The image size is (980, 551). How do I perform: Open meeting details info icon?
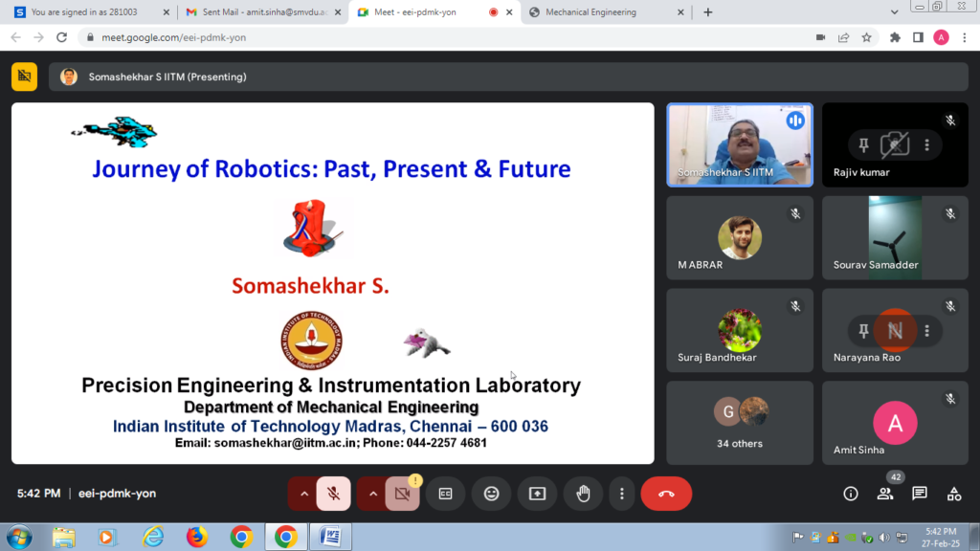pyautogui.click(x=851, y=494)
